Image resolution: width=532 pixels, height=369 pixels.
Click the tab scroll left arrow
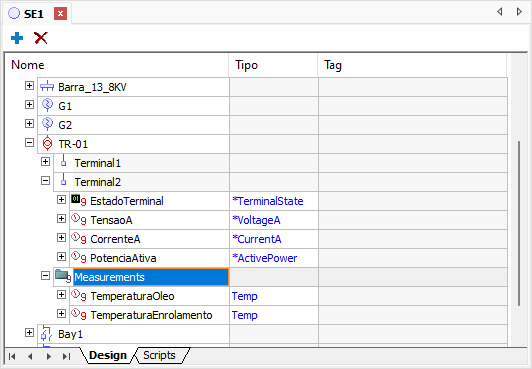pyautogui.click(x=499, y=12)
